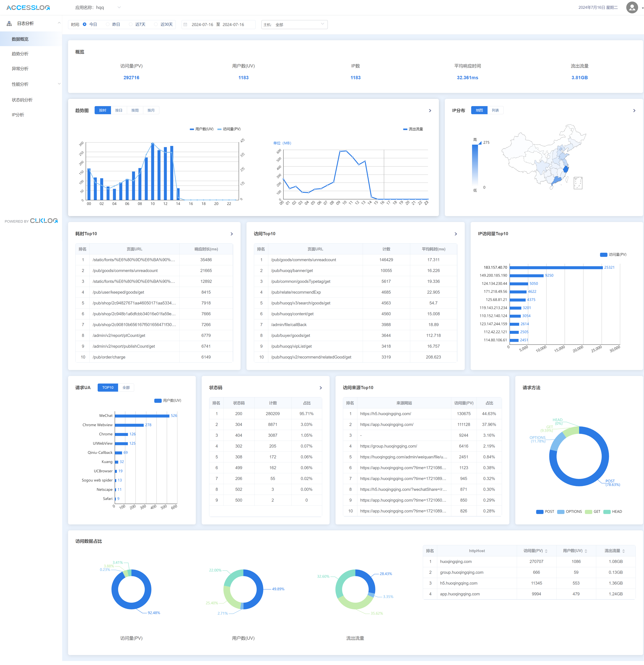Open 状态码 details arrow icon
The height and width of the screenshot is (665, 644).
tap(321, 388)
